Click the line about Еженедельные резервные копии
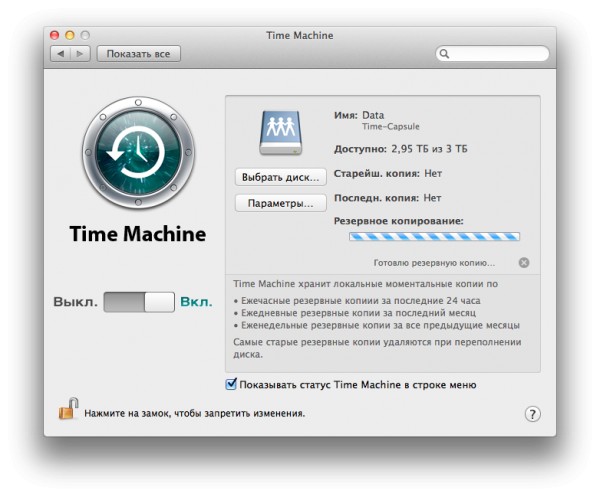The width and height of the screenshot is (600, 497). [377, 325]
